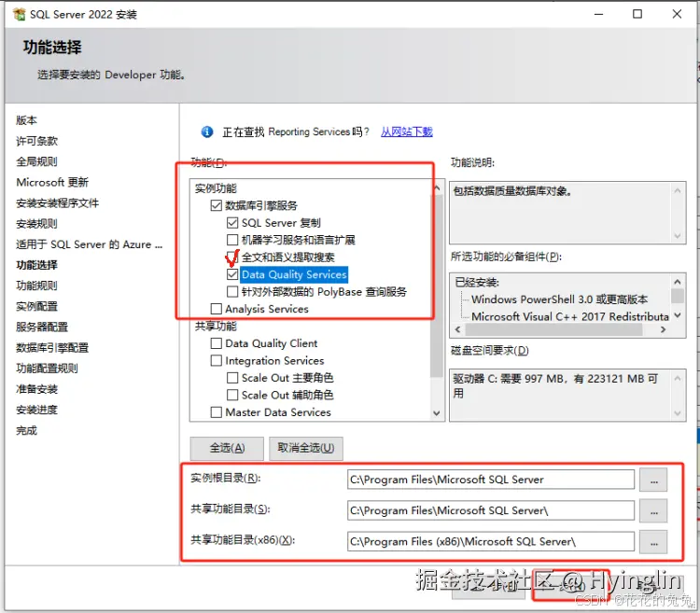Check the Master Data Services checkbox
The height and width of the screenshot is (613, 700).
click(x=217, y=412)
